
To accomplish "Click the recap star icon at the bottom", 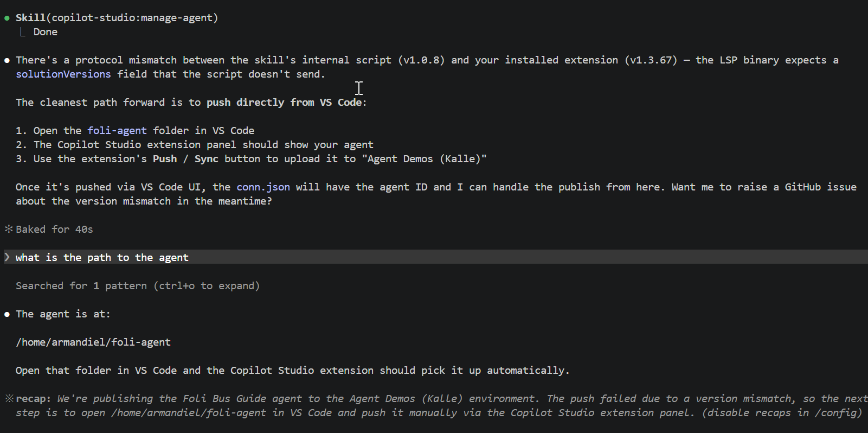I will [9, 398].
